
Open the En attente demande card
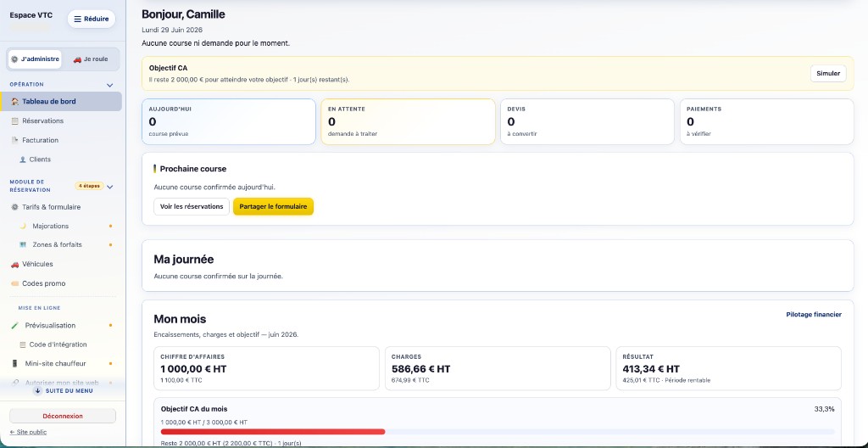tap(408, 122)
